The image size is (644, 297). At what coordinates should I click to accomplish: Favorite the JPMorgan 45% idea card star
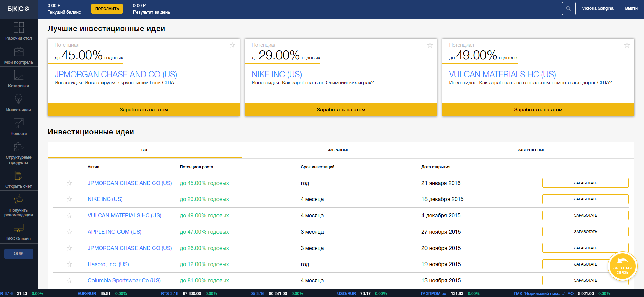click(x=232, y=45)
